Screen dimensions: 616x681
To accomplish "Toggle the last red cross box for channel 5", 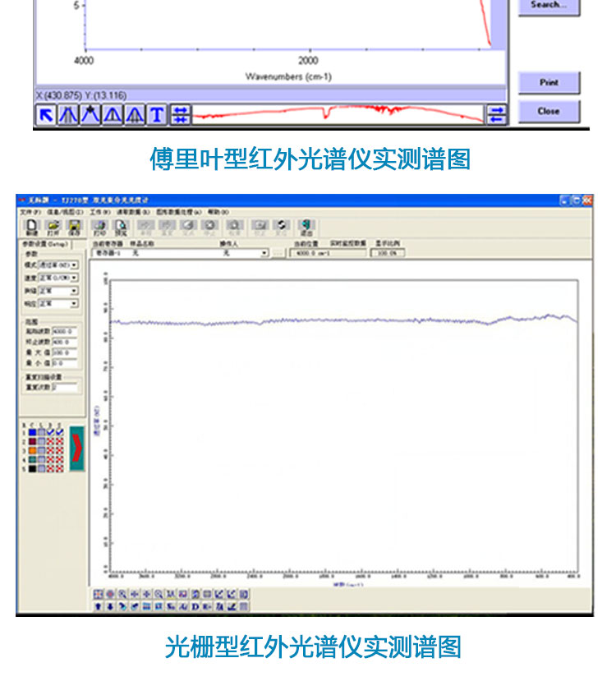I will click(x=60, y=468).
